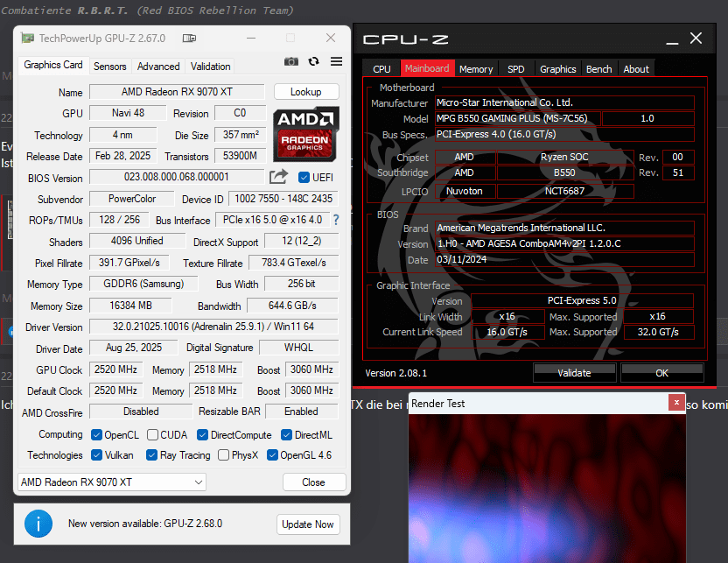Click the Resizable BAR value Enabled
The width and height of the screenshot is (728, 563).
click(x=301, y=412)
